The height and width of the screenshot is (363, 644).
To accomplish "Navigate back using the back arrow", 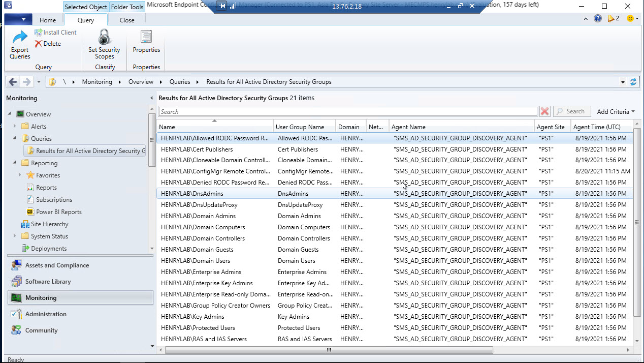I will pyautogui.click(x=13, y=82).
